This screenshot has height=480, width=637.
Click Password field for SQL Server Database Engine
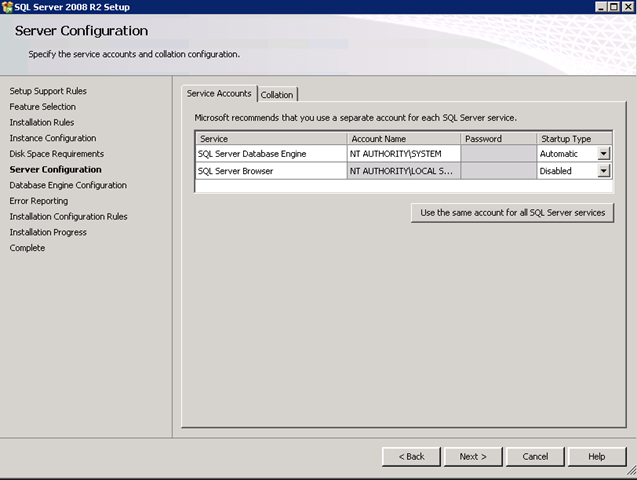(498, 154)
